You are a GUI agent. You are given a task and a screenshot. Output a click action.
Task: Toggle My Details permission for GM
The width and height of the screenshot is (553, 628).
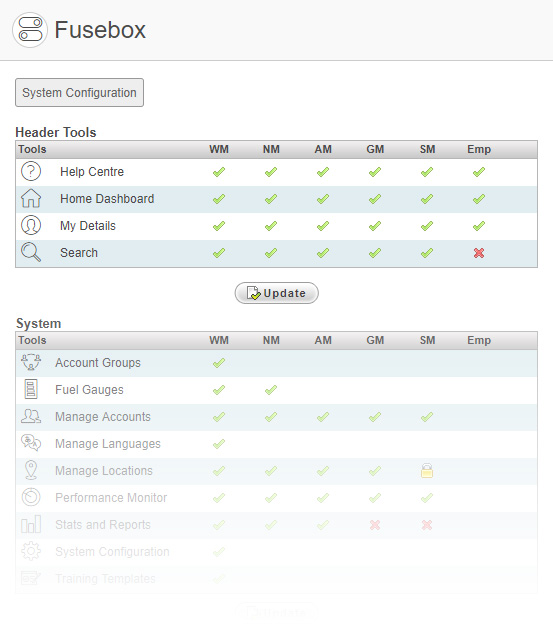pos(375,226)
